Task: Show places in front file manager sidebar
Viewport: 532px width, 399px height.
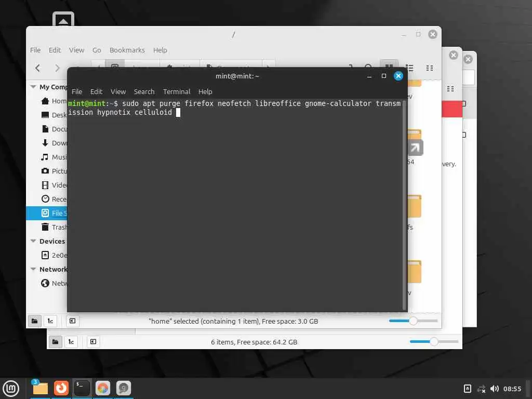Action: click(x=35, y=321)
